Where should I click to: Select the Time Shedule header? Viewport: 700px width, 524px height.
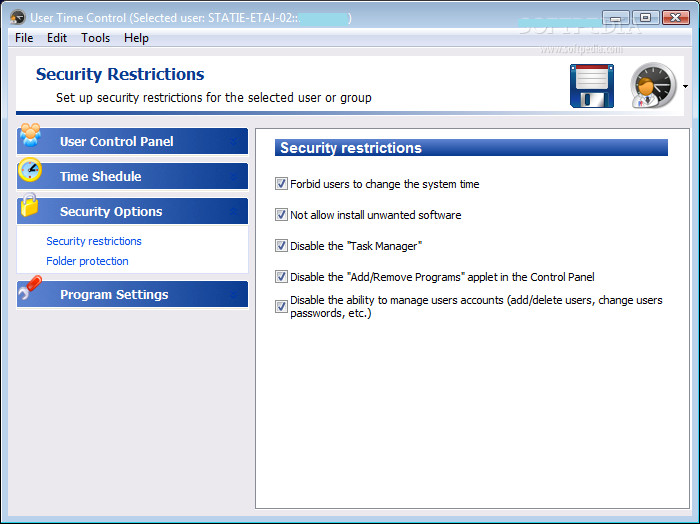133,176
